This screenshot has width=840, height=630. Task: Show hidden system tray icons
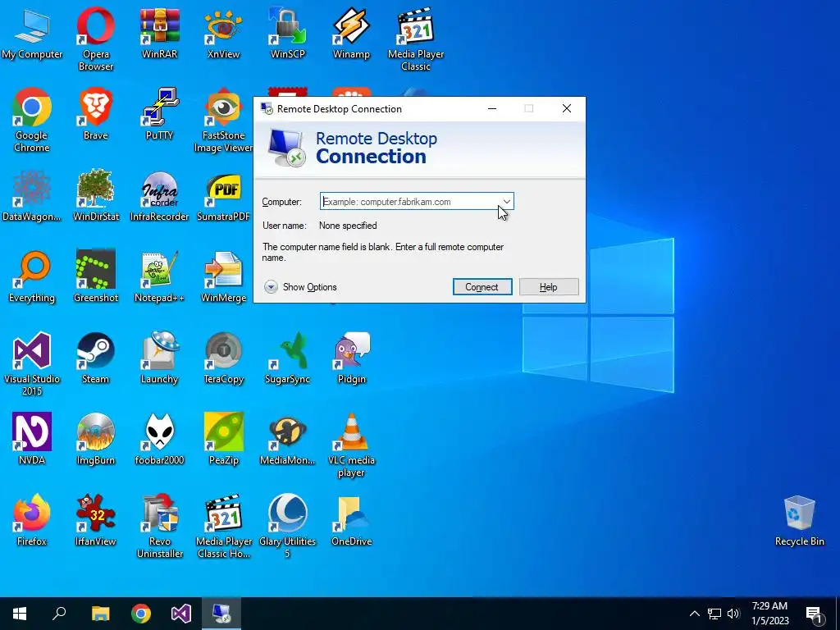pyautogui.click(x=694, y=614)
